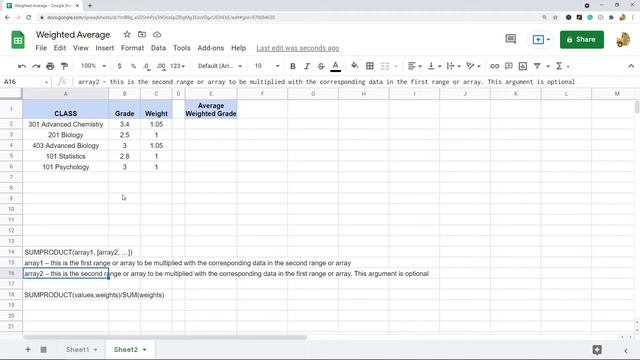This screenshot has width=640, height=360.
Task: Open the borders menu
Action: (x=370, y=66)
